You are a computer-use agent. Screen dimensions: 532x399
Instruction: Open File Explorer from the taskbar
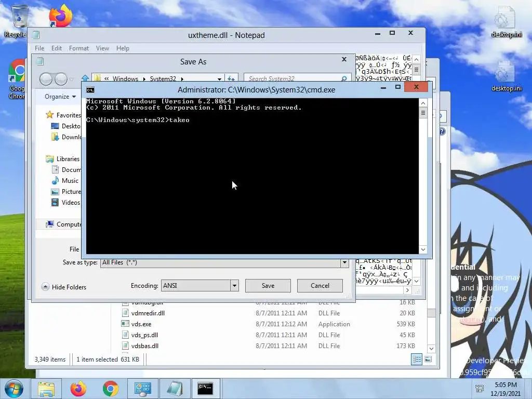[46, 389]
